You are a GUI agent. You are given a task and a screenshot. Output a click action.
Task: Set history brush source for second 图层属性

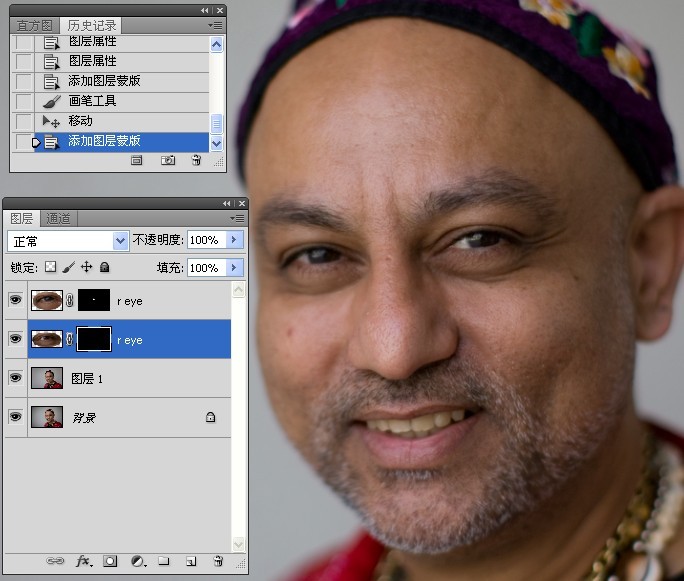click(x=24, y=62)
